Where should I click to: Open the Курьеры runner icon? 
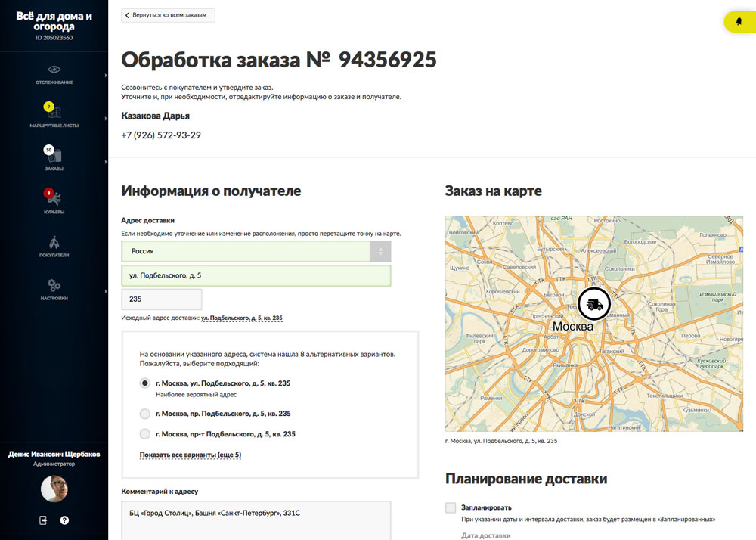click(x=55, y=198)
